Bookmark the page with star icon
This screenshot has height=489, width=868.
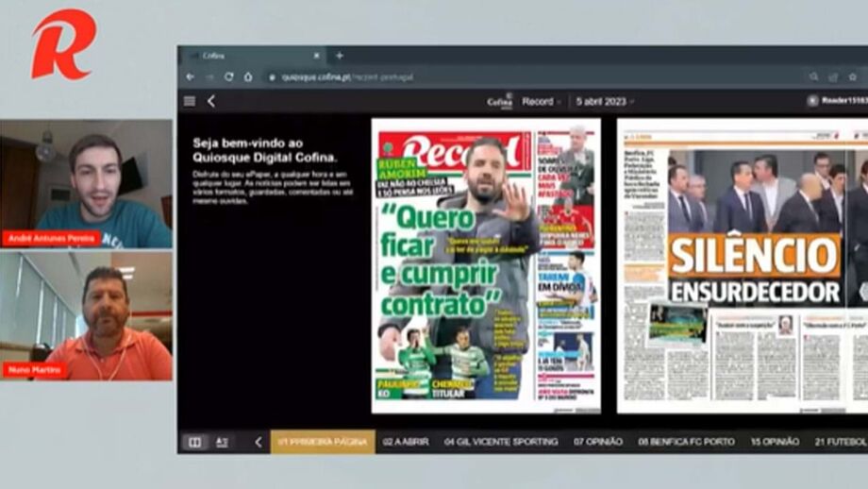pyautogui.click(x=853, y=77)
